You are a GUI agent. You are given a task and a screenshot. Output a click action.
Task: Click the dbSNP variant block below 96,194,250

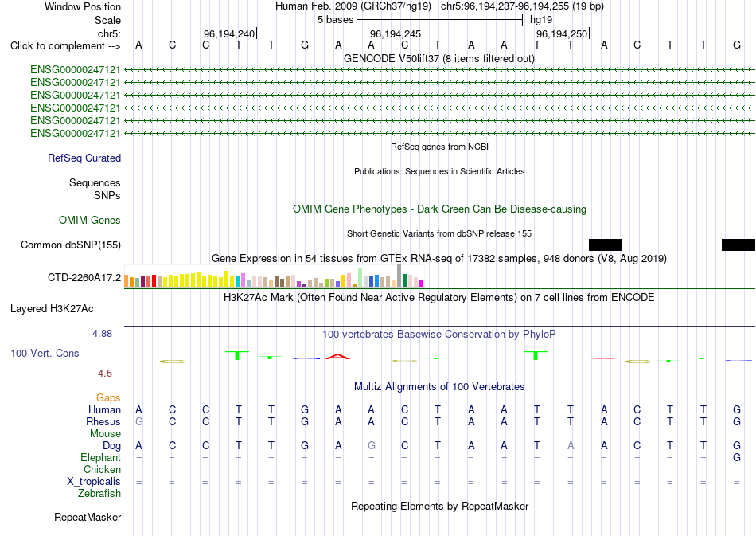point(606,245)
